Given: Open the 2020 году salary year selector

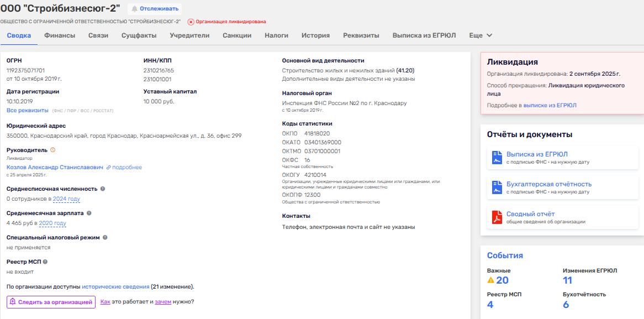Looking at the screenshot, I should [52, 223].
